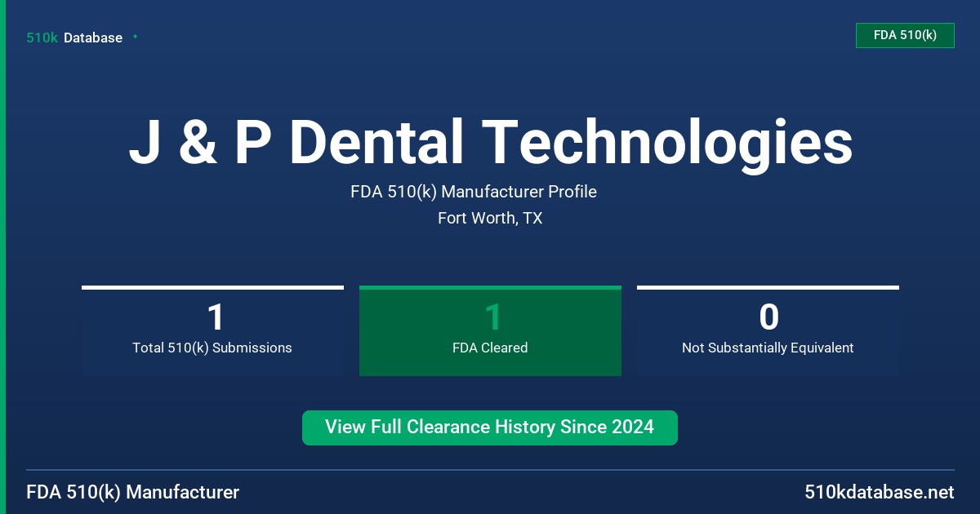This screenshot has width=980, height=514.
Task: Open the Not Substantially Equivalent card
Action: tap(768, 330)
